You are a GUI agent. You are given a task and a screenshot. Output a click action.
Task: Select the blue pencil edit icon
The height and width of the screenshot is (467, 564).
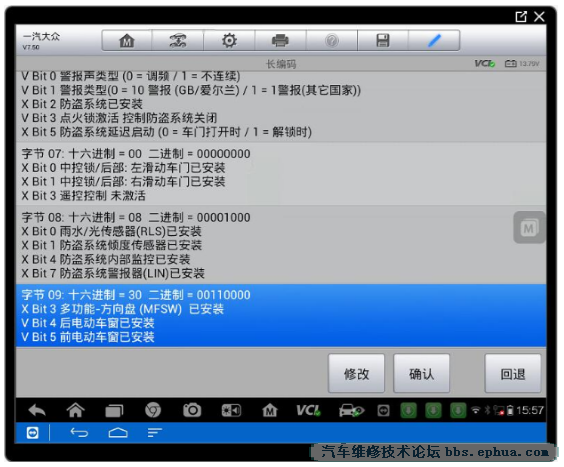(x=434, y=40)
